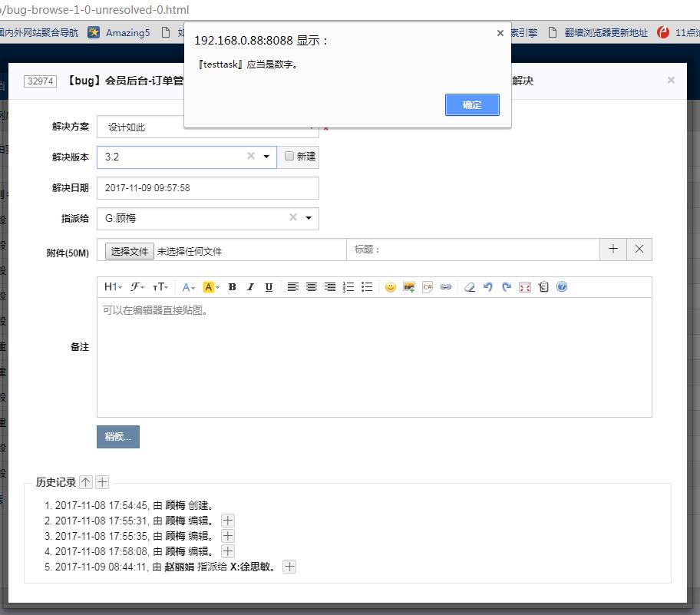Viewport: 700px width, 615px height.
Task: Select history entry 1 created by 顾梅
Action: click(x=130, y=505)
